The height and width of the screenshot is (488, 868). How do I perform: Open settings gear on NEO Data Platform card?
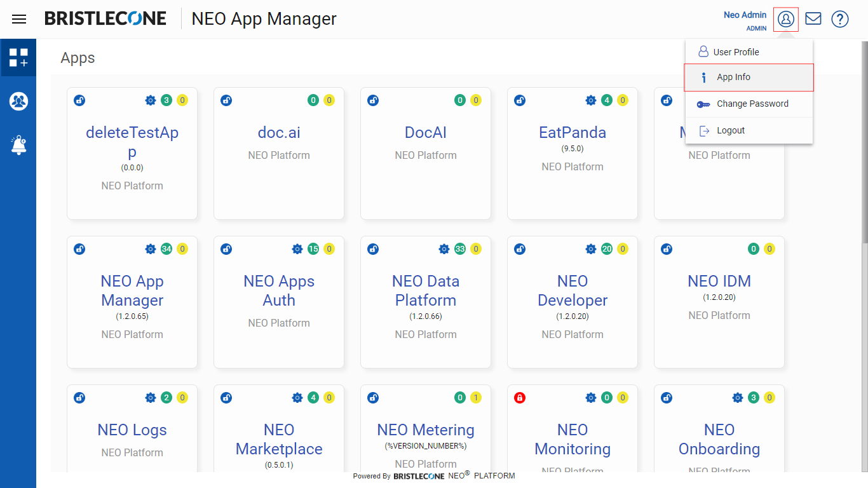(x=444, y=249)
